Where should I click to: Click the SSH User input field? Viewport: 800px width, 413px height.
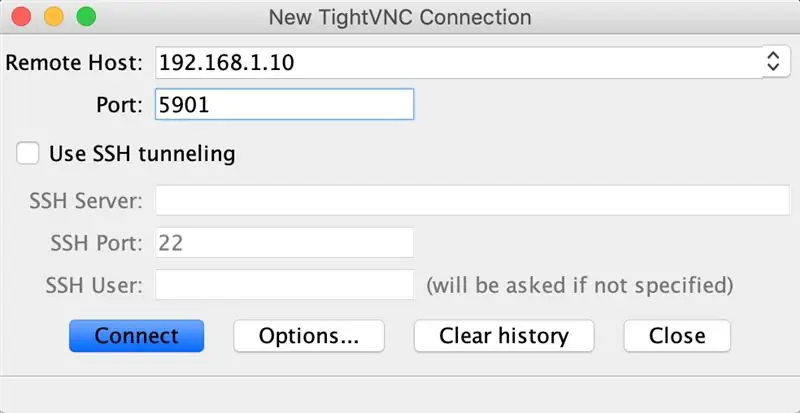pos(284,285)
